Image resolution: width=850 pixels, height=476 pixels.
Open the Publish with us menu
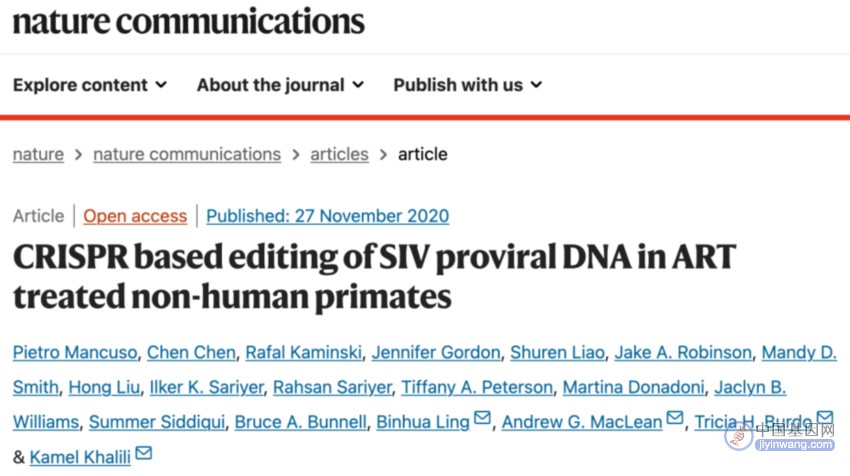pyautogui.click(x=468, y=85)
